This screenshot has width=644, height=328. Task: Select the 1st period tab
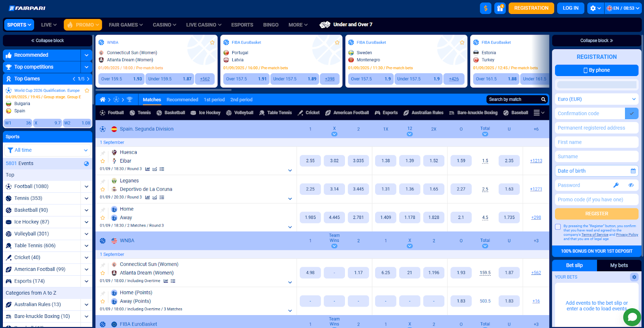coord(214,99)
